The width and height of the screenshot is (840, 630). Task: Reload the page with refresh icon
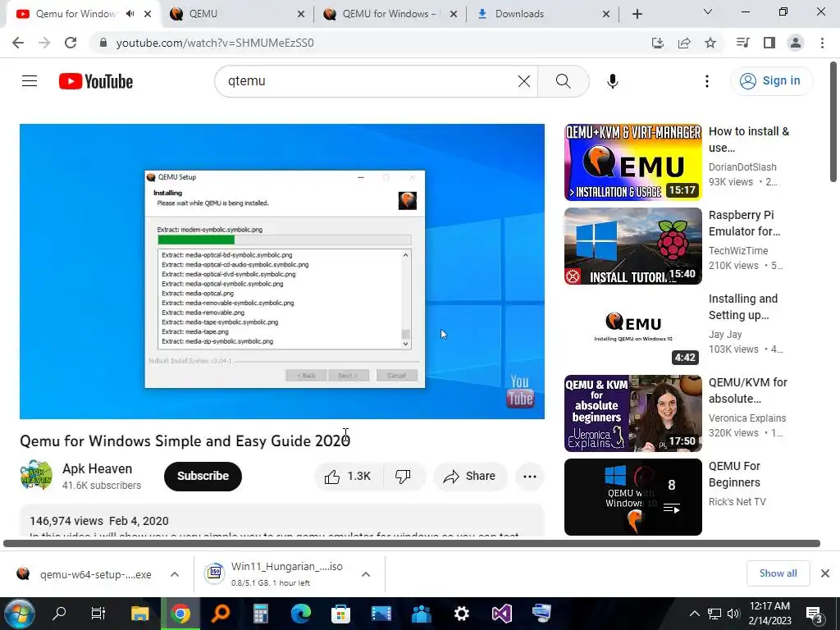pyautogui.click(x=71, y=43)
